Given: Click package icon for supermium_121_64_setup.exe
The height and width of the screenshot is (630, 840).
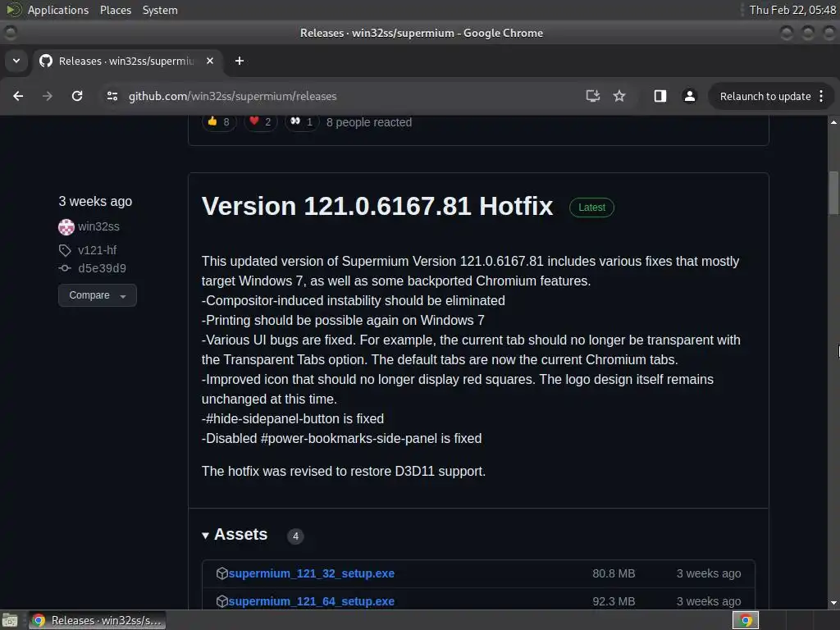Looking at the screenshot, I should 221,601.
